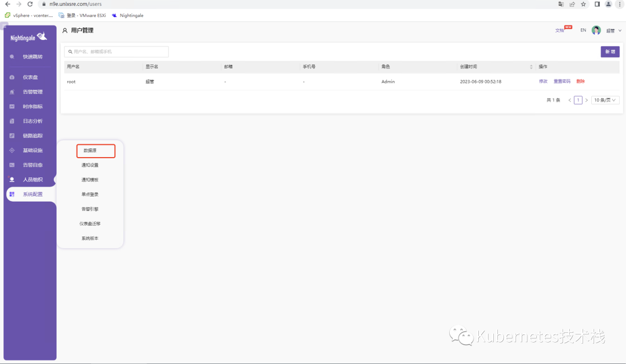Select 通知设置 in the submenu
Screen dimensions: 626x364
(x=90, y=165)
